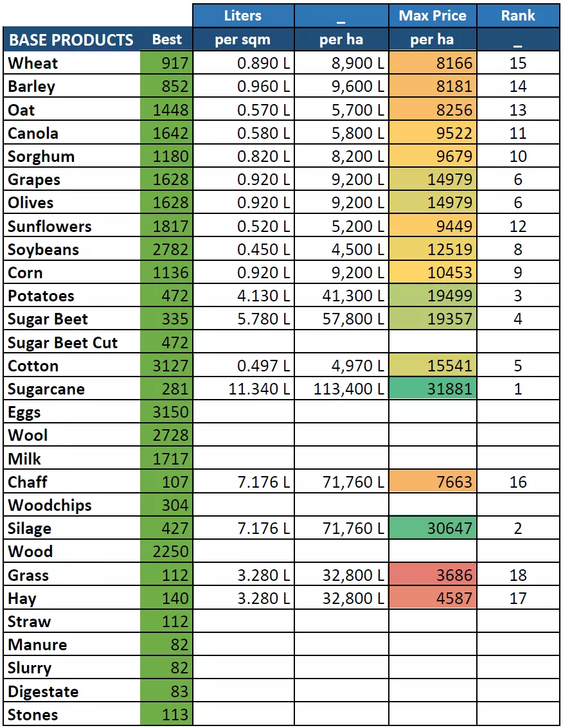
Task: Click the Best column header
Action: click(x=167, y=40)
